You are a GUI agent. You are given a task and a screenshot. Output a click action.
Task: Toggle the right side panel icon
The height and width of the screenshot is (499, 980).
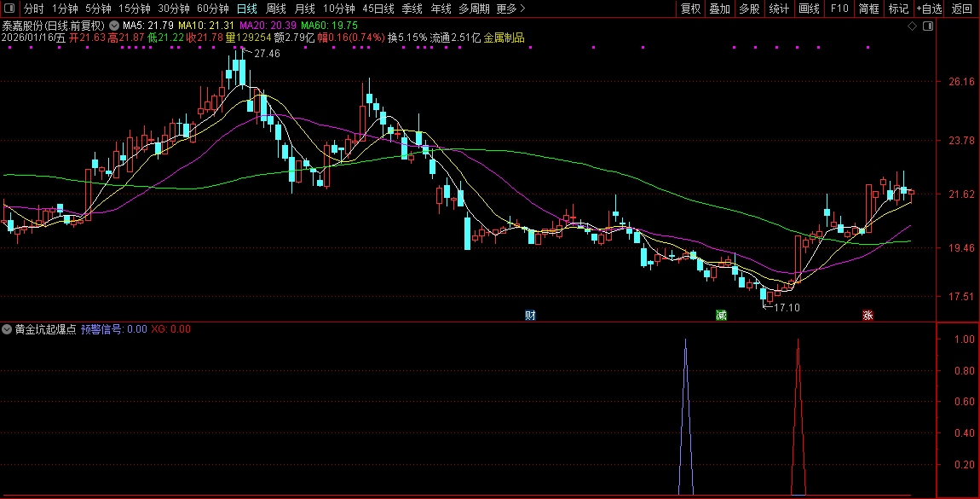pos(928,26)
